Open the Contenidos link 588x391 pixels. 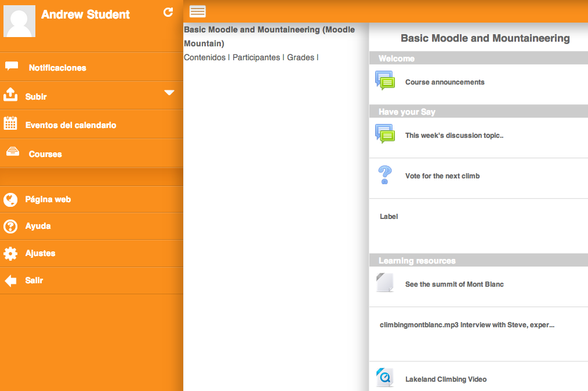pyautogui.click(x=205, y=57)
